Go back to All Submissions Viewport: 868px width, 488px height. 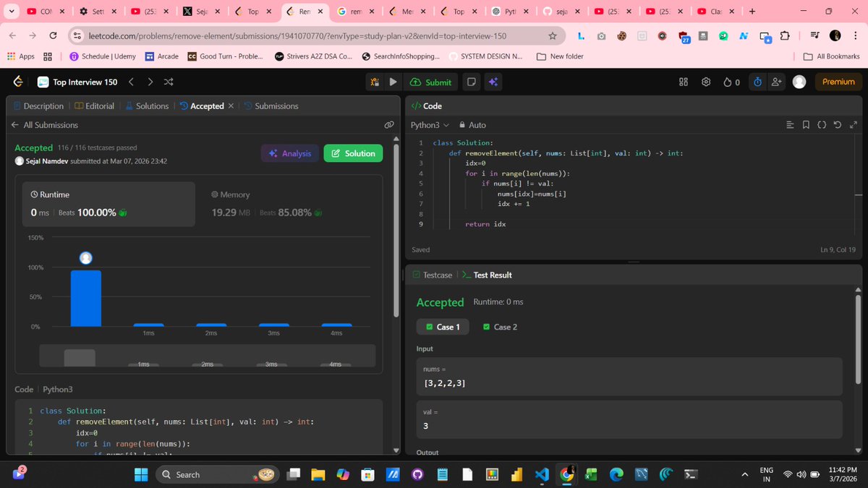point(45,124)
